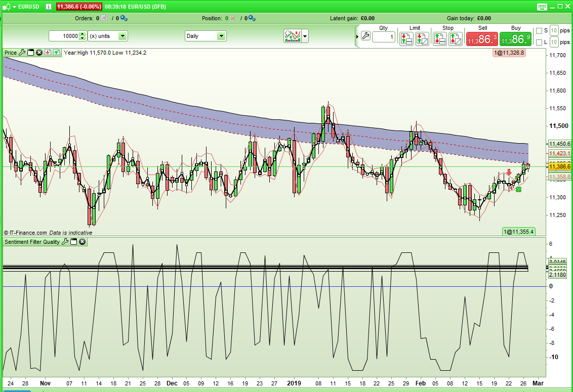
Task: Open the Position settings gear icon
Action: [252, 18]
